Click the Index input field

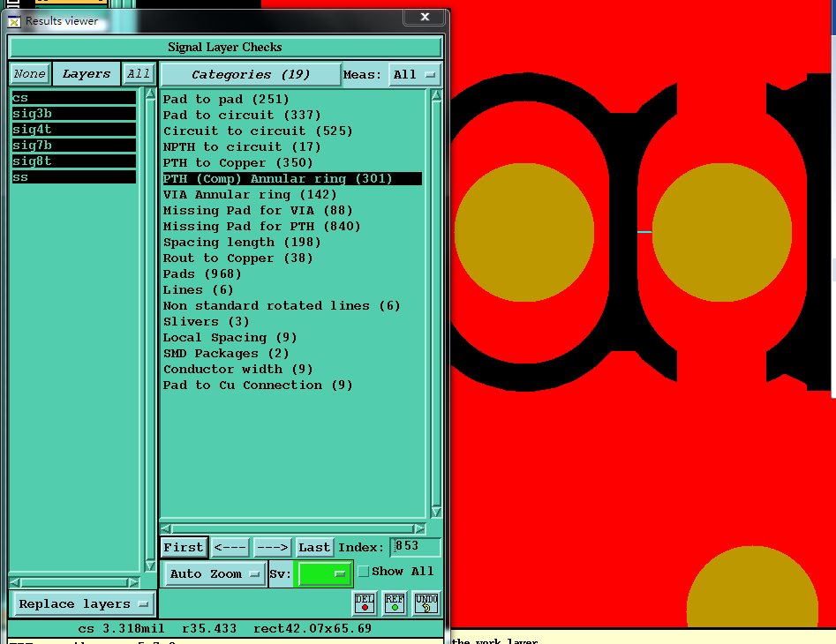[x=415, y=547]
